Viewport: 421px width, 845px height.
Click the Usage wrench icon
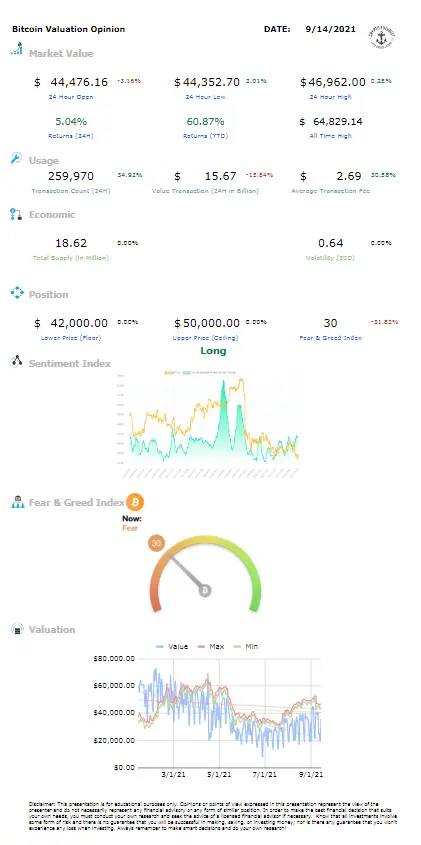pyautogui.click(x=16, y=158)
